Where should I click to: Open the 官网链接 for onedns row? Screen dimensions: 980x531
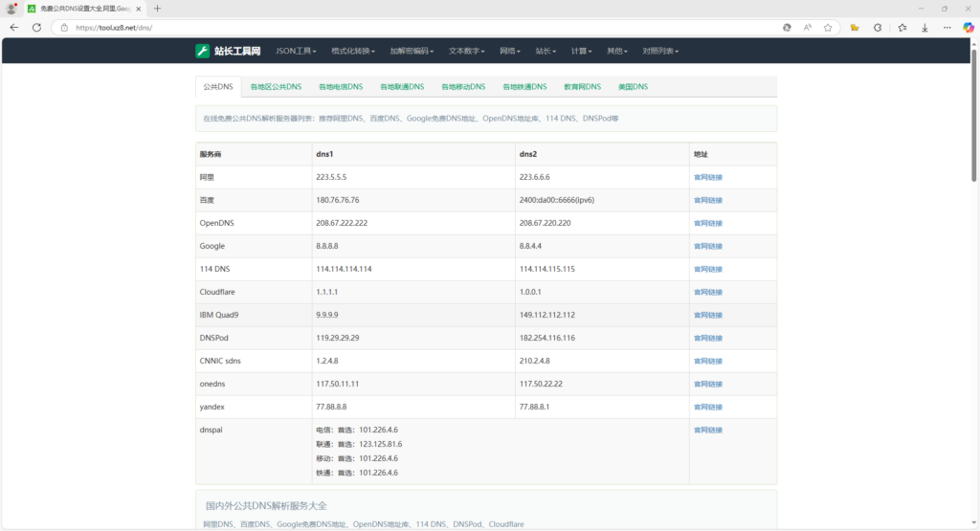click(x=708, y=385)
